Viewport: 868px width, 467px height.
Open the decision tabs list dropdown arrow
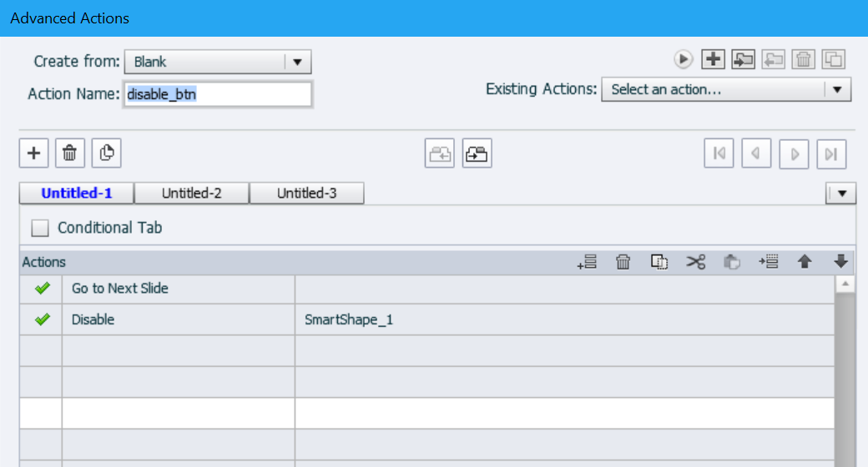(841, 193)
